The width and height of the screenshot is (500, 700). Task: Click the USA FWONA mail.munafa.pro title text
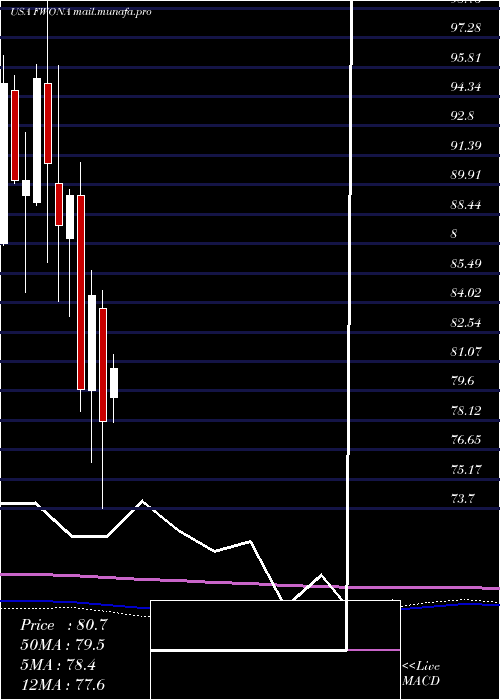tap(81, 12)
